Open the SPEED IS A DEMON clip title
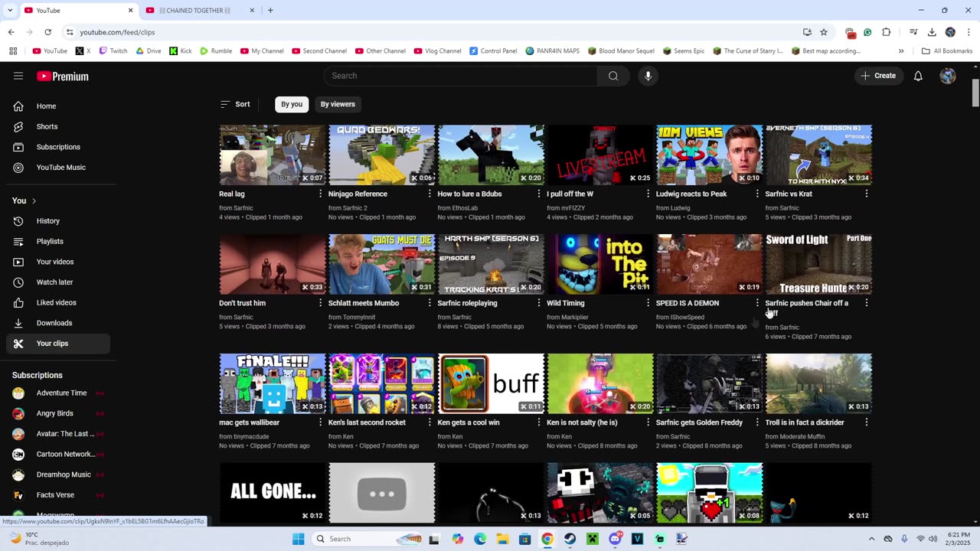980x551 pixels. [688, 303]
